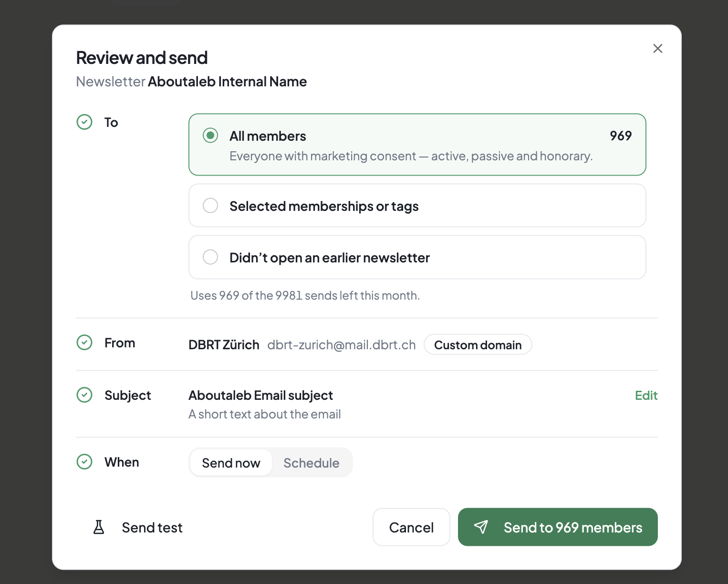This screenshot has height=584, width=728.
Task: Switch to Send now option
Action: tap(231, 462)
